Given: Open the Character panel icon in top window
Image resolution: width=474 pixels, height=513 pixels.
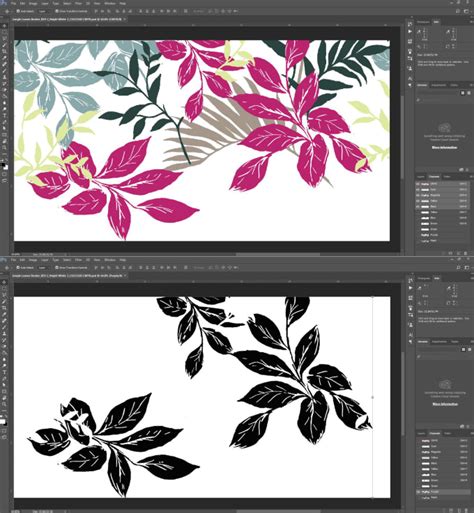Looking at the screenshot, I should 410,78.
